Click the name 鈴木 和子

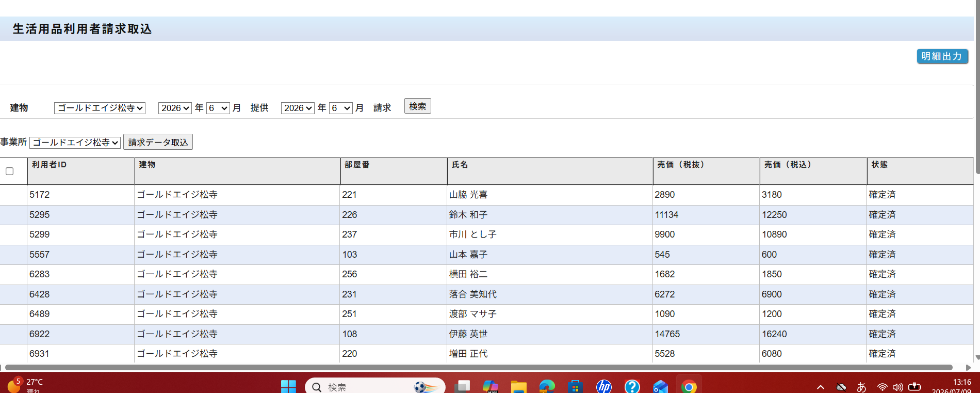point(468,215)
